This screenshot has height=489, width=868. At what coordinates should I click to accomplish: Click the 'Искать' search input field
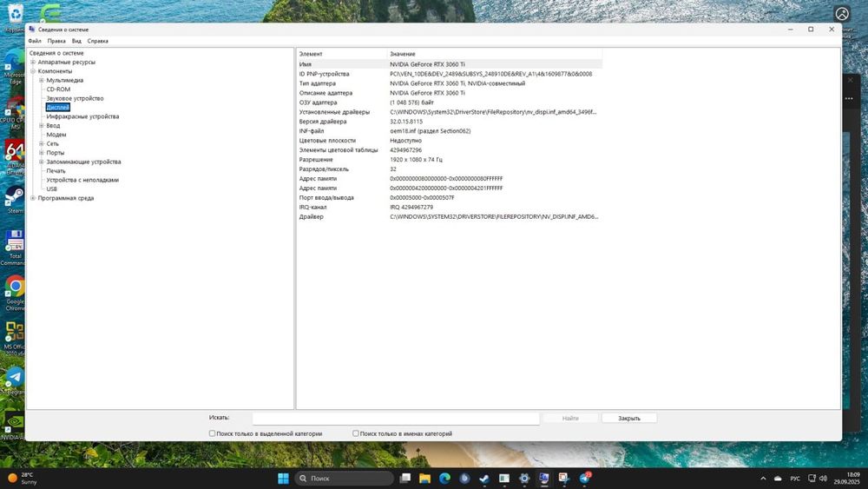coord(395,419)
